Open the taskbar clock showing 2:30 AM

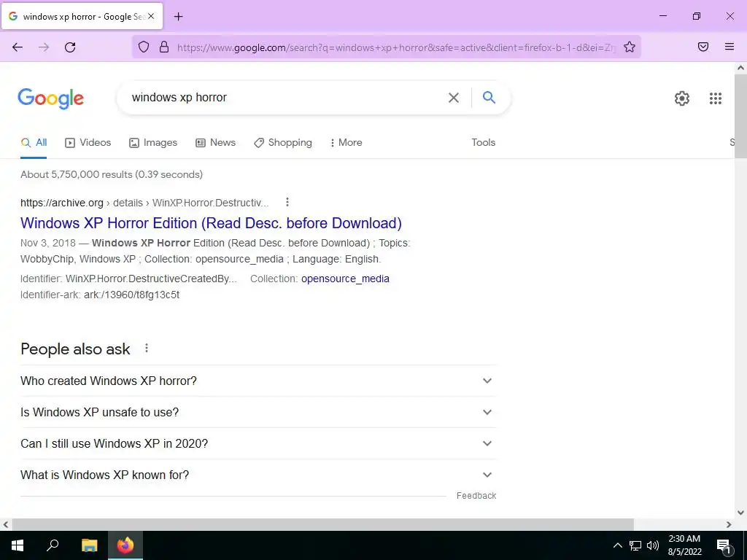click(684, 545)
